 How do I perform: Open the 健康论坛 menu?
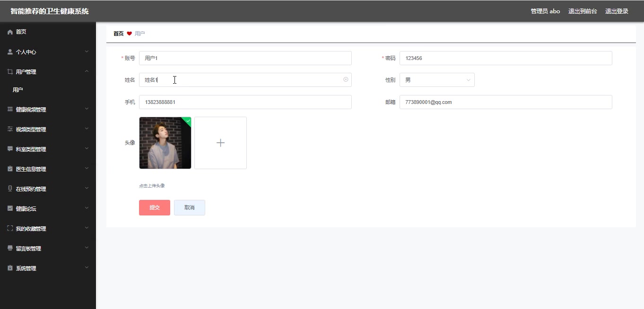(x=48, y=208)
